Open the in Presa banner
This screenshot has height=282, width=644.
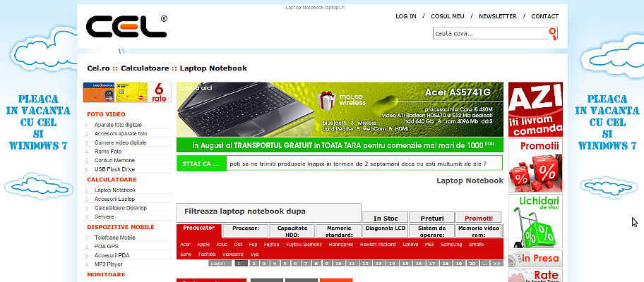tap(535, 258)
